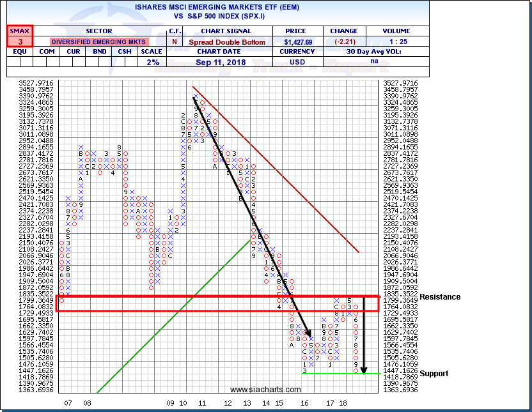
Task: Click the SMAX score value 3
Action: 19,42
